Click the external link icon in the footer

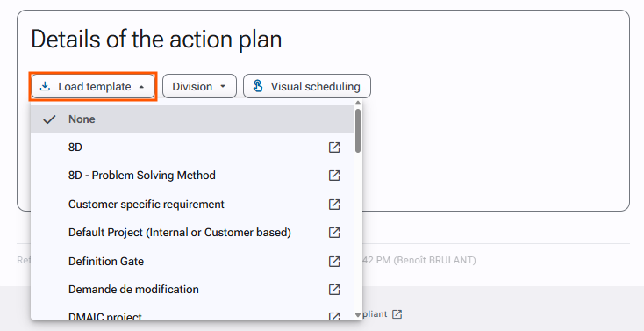coord(397,314)
